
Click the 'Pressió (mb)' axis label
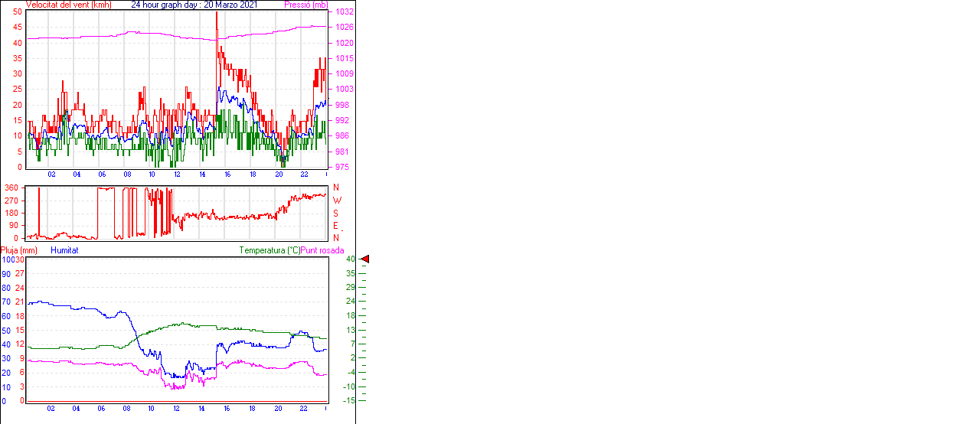305,5
